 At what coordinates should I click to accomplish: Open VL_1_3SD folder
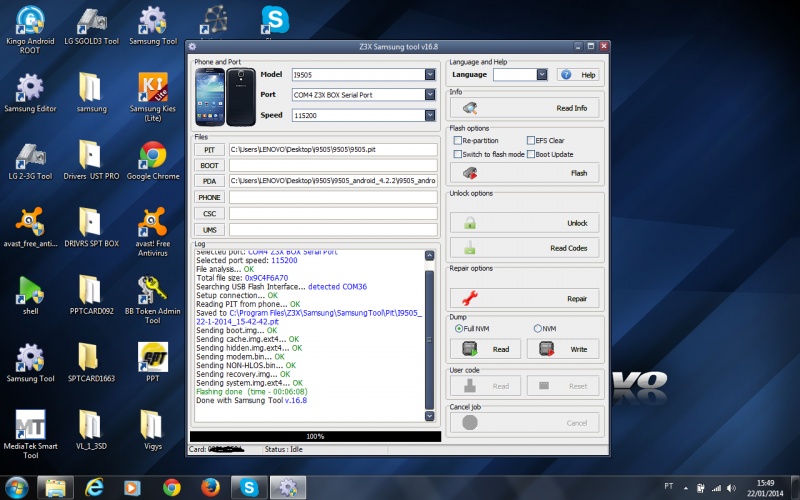tap(91, 430)
